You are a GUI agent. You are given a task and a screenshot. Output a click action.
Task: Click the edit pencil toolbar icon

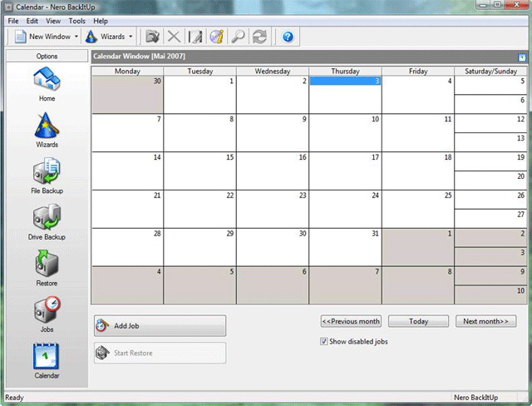pyautogui.click(x=195, y=37)
